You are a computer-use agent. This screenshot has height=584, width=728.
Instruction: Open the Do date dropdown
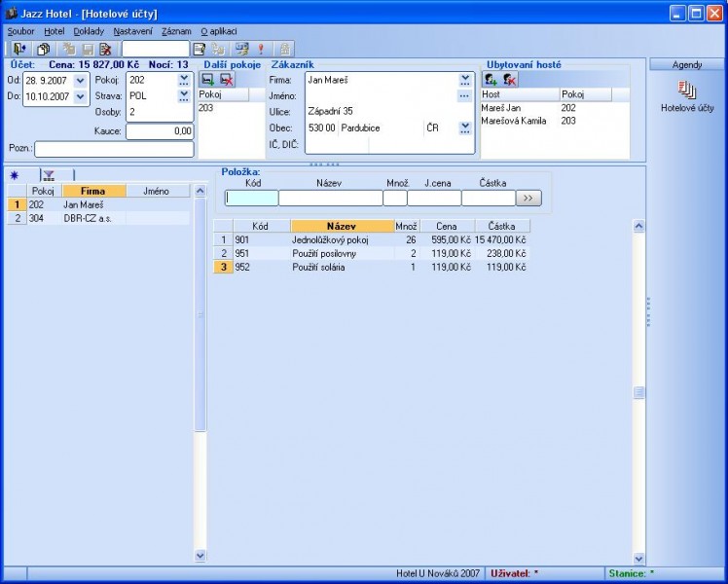point(80,96)
